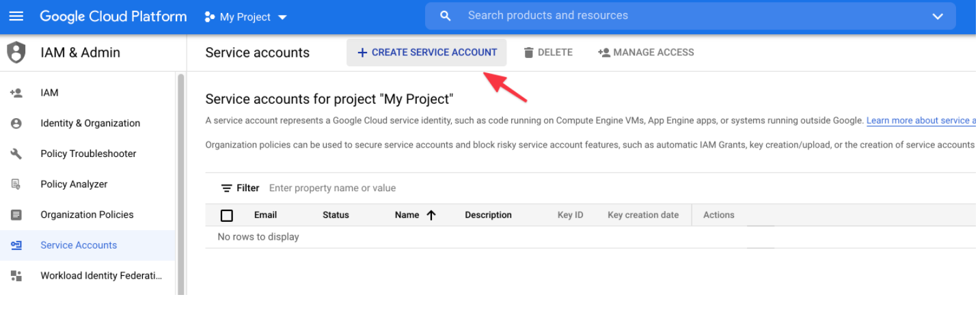
Task: Expand the search bar chevron
Action: coord(938,16)
